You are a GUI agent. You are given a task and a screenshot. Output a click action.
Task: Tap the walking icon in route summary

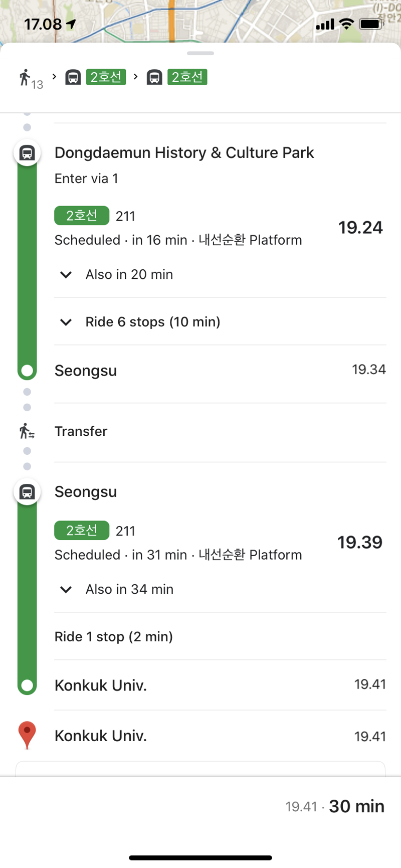(x=25, y=78)
